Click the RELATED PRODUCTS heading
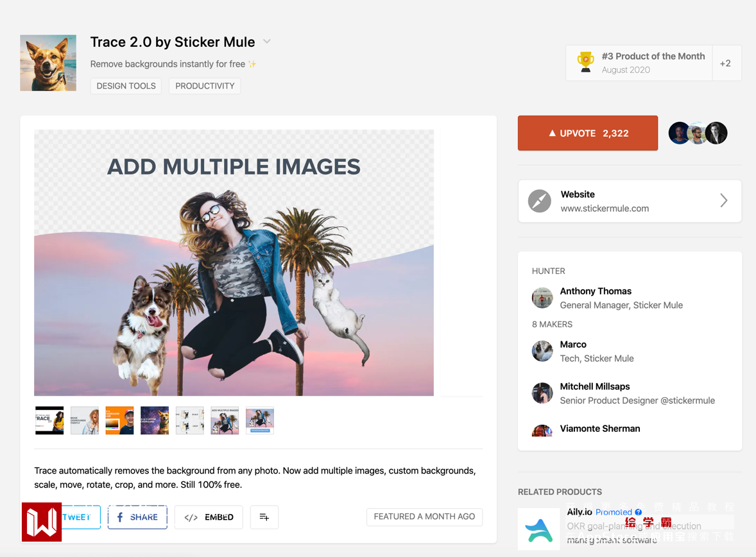This screenshot has width=756, height=557. pyautogui.click(x=560, y=492)
